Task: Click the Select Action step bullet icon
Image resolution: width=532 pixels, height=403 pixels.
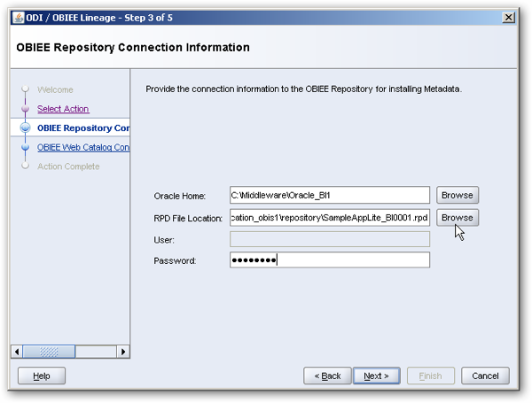Action: click(26, 109)
